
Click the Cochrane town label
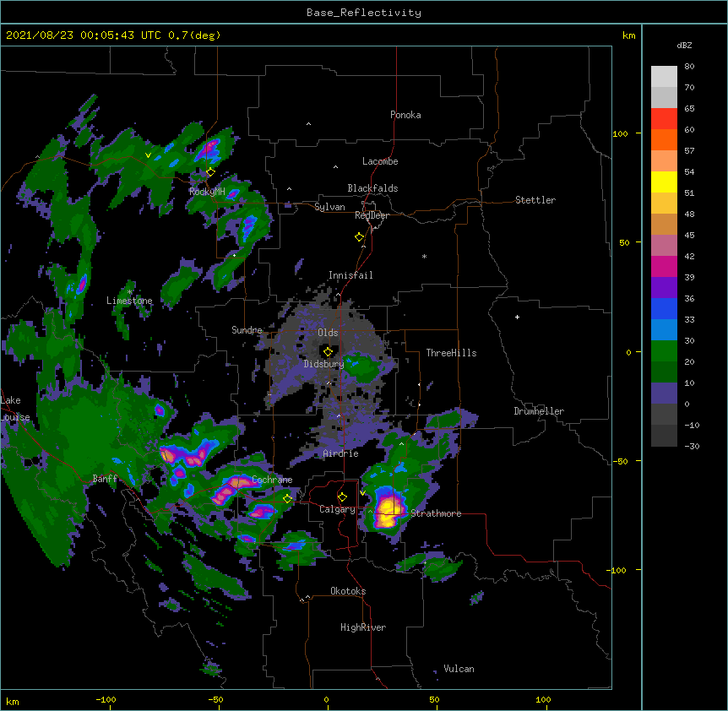tap(272, 480)
